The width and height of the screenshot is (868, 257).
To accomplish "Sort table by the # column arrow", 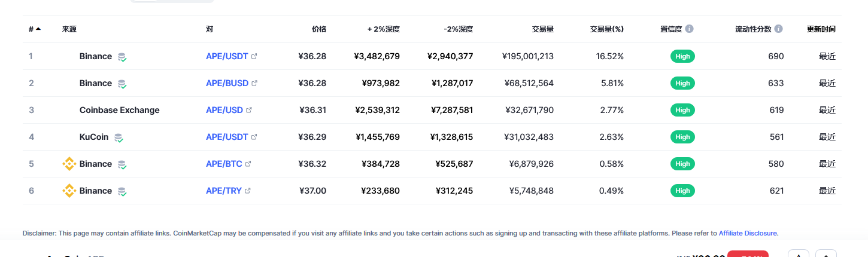I will coord(38,29).
